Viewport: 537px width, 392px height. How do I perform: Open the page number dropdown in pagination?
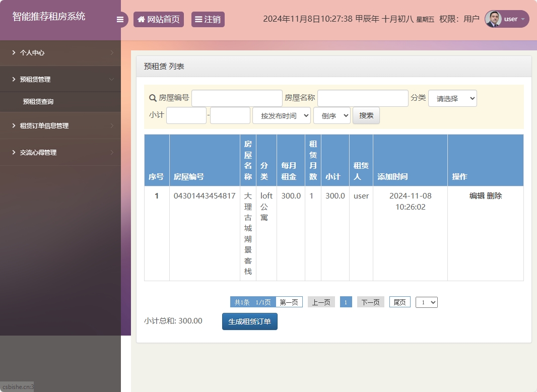point(426,302)
